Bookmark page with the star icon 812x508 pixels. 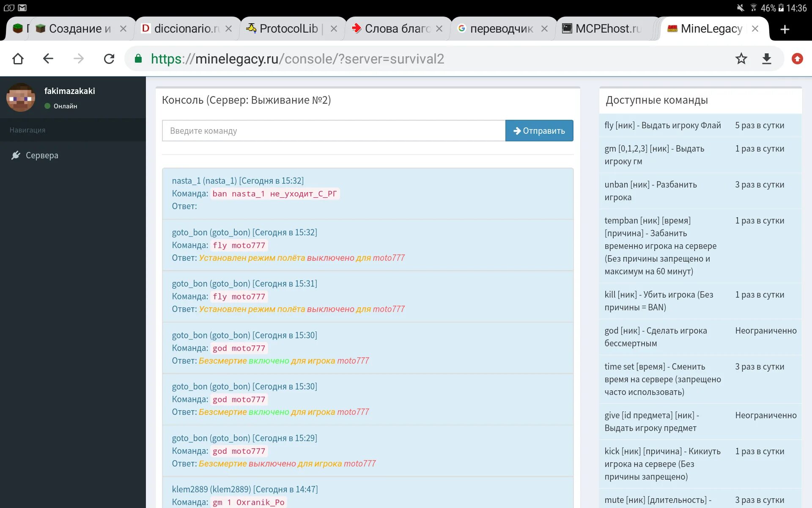(741, 58)
